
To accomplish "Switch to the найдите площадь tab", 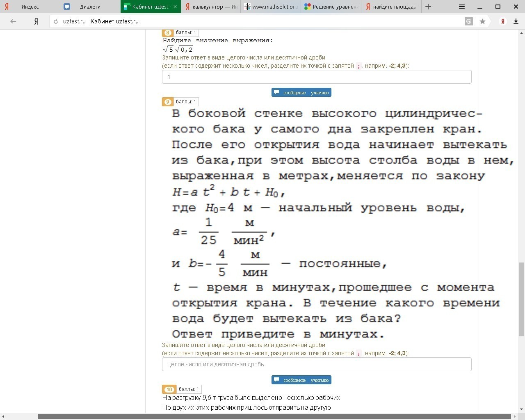I will 391,7.
